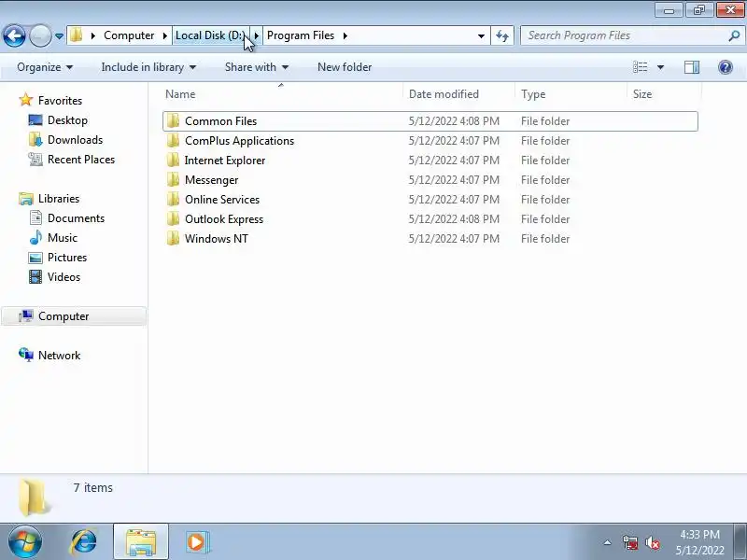Image resolution: width=747 pixels, height=560 pixels.
Task: Select the Outlook Express folder icon
Action: click(x=173, y=218)
